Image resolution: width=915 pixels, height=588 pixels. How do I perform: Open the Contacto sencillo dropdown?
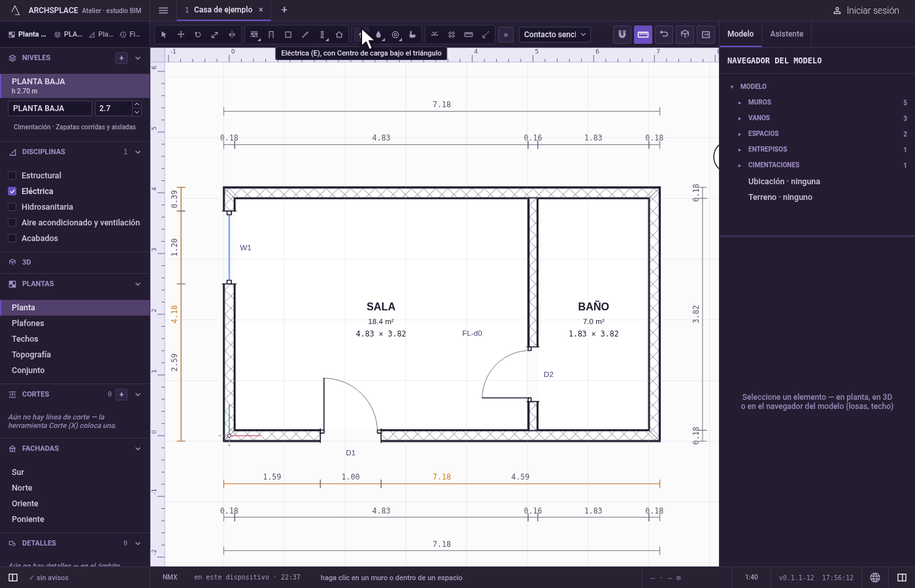(555, 35)
